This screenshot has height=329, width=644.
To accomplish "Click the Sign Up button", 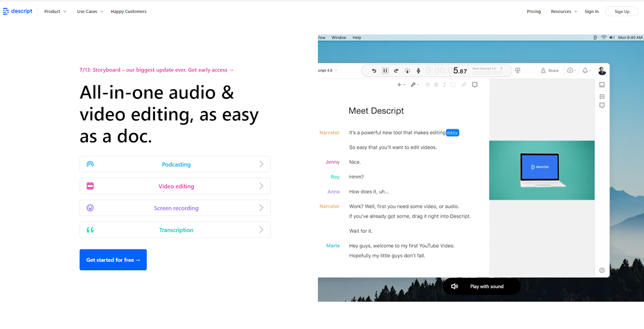I will coord(622,11).
